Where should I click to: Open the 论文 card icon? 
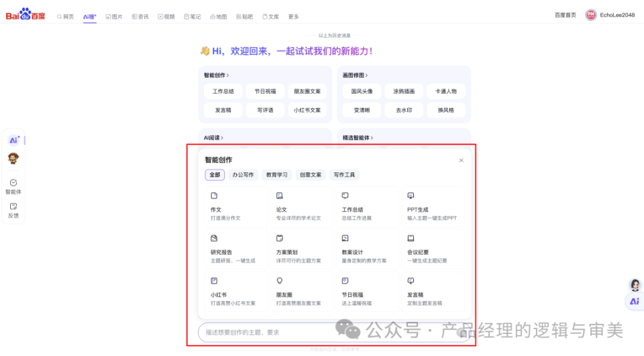[x=280, y=196]
